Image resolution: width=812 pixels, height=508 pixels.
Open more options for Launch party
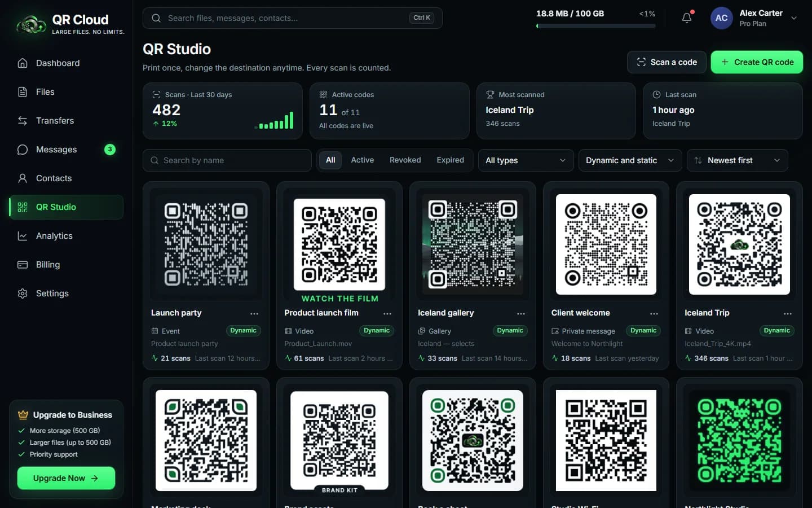[254, 313]
